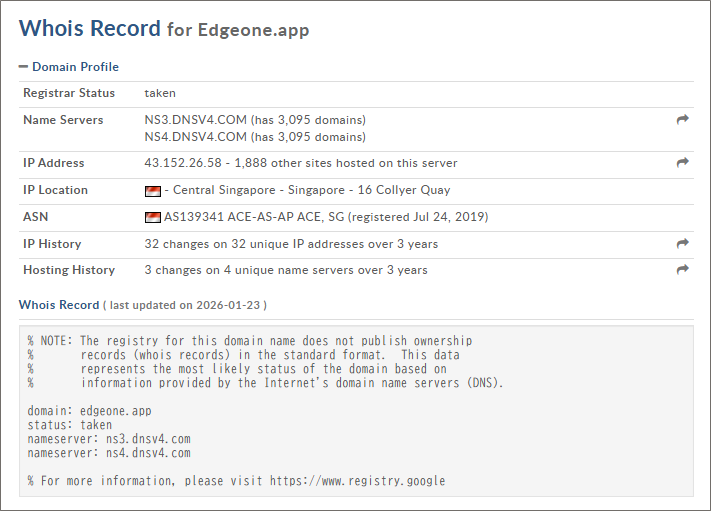Click the last updated date 2026-01-23
The height and width of the screenshot is (511, 711).
[x=232, y=304]
